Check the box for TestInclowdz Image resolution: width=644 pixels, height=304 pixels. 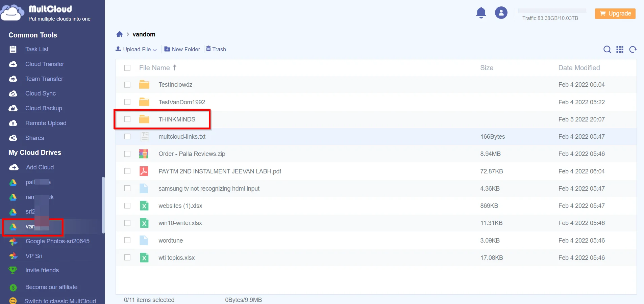tap(127, 85)
